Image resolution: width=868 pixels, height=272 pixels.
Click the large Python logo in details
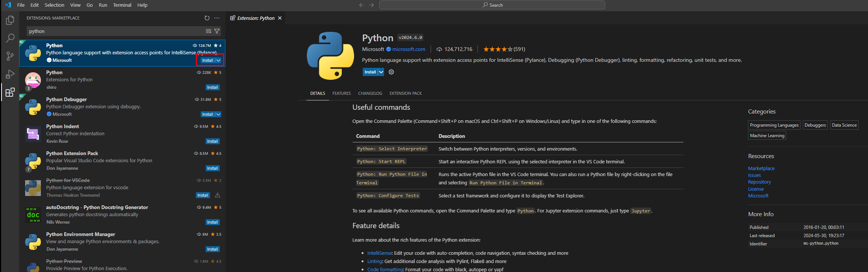(330, 55)
